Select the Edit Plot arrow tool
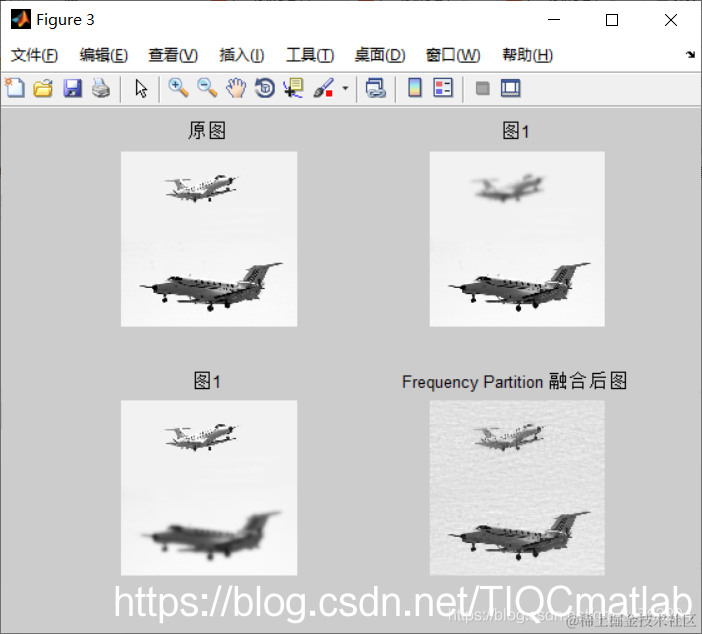702x634 pixels. [x=141, y=88]
